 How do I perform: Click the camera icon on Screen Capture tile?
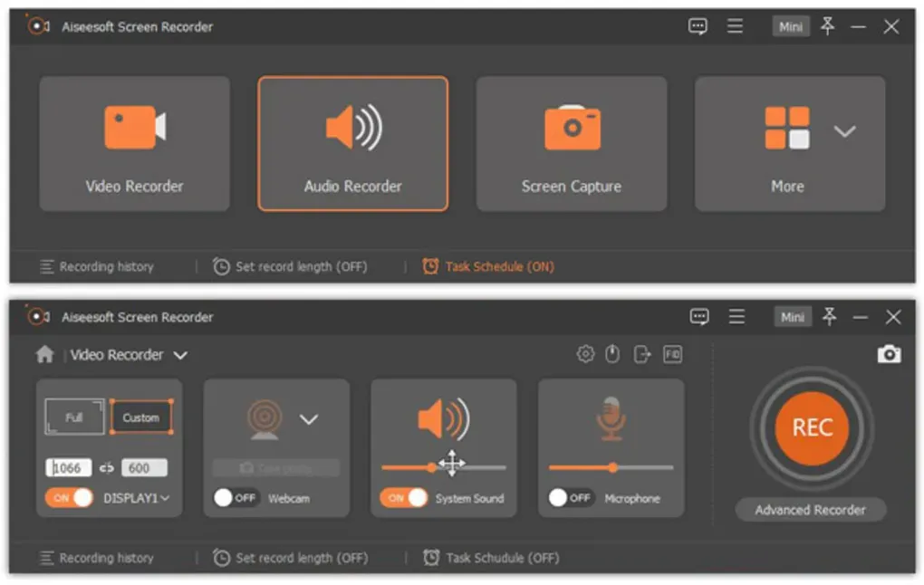click(573, 128)
